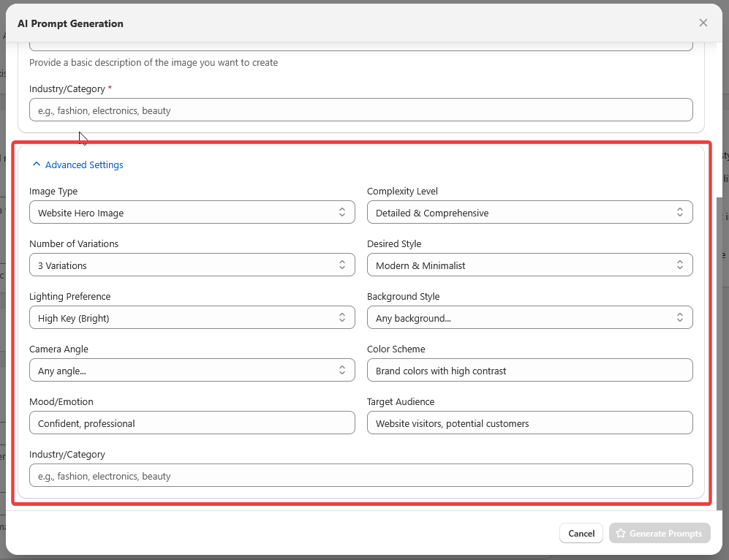The width and height of the screenshot is (729, 560).
Task: Click the dialog's vertical scrollbar
Action: pos(719,351)
